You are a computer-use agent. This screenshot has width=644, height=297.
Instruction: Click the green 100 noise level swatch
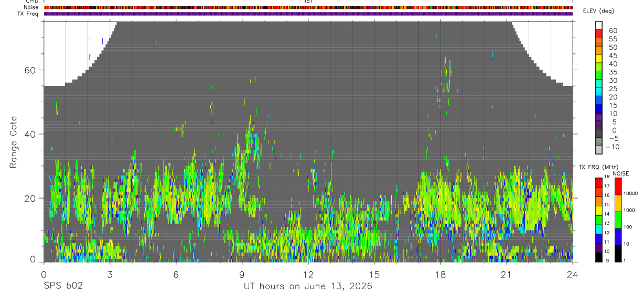click(618, 220)
